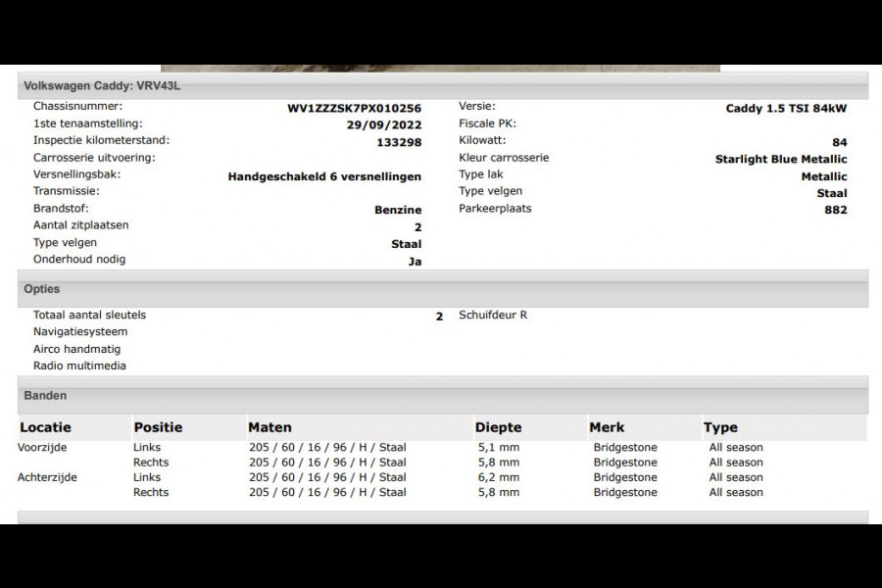
Task: Click Totaal aantal sleutels label
Action: [x=89, y=316]
